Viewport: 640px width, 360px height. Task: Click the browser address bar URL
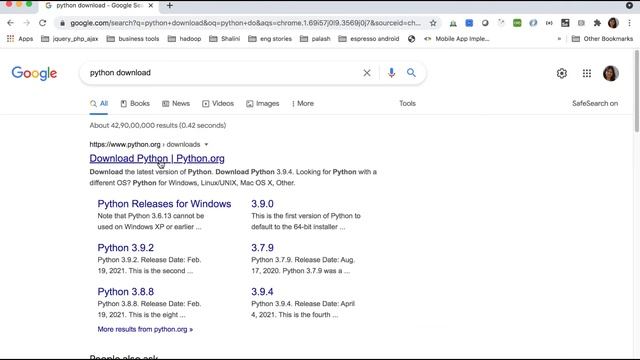click(x=245, y=23)
